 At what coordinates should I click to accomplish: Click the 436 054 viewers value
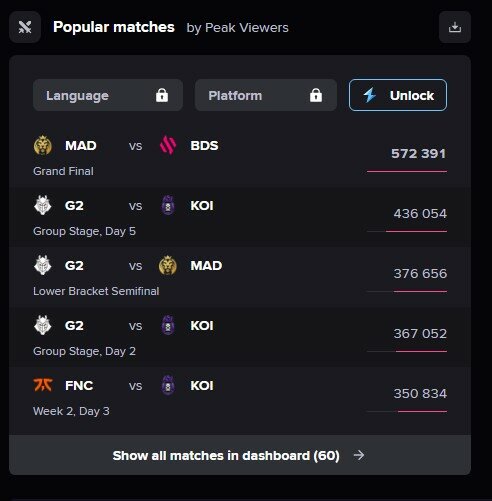[420, 214]
